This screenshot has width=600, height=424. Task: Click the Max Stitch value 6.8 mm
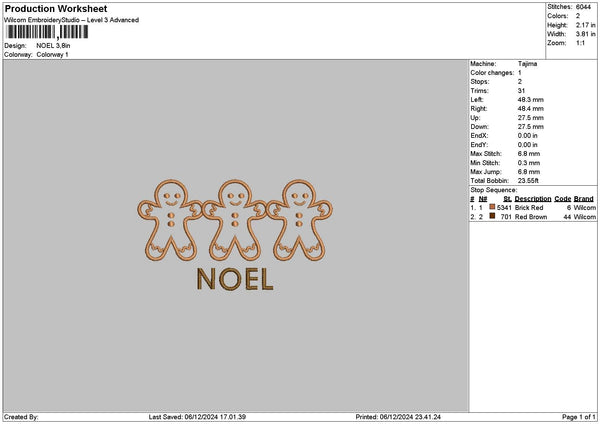tap(529, 154)
